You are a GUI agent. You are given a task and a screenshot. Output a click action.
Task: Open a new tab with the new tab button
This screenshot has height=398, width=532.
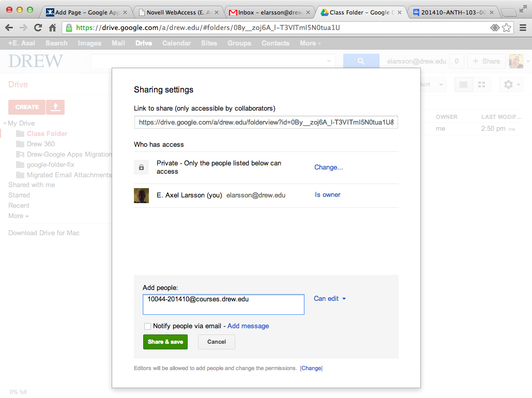click(509, 13)
